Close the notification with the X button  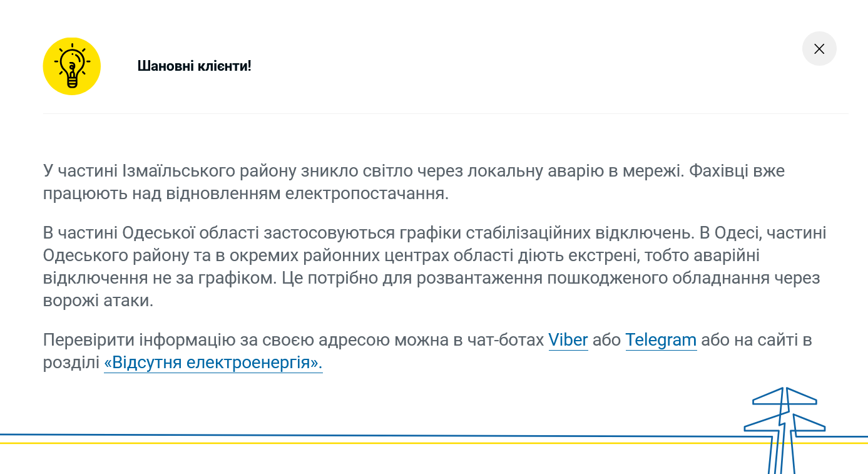819,49
